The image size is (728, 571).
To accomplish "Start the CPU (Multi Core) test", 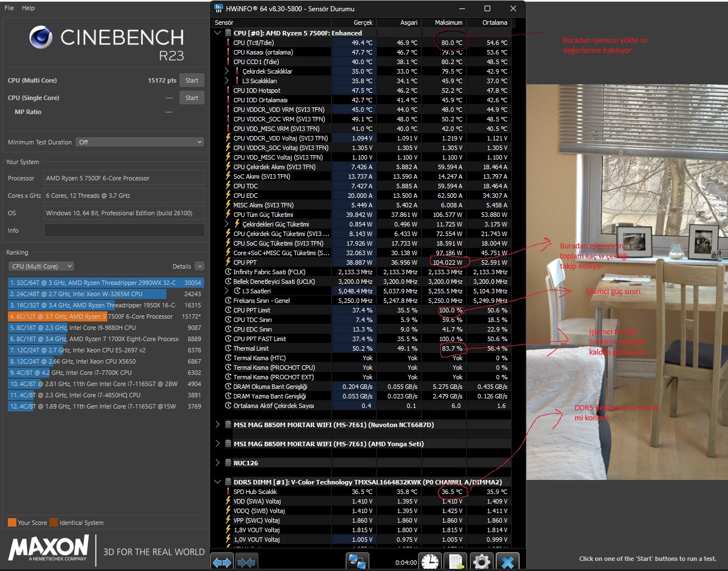I will tap(192, 80).
